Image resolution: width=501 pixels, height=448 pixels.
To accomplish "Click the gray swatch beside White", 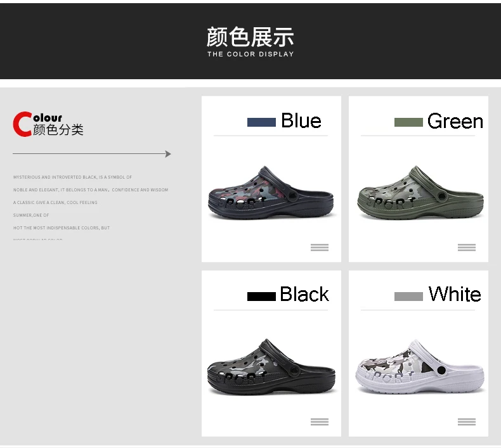I will pyautogui.click(x=408, y=297).
